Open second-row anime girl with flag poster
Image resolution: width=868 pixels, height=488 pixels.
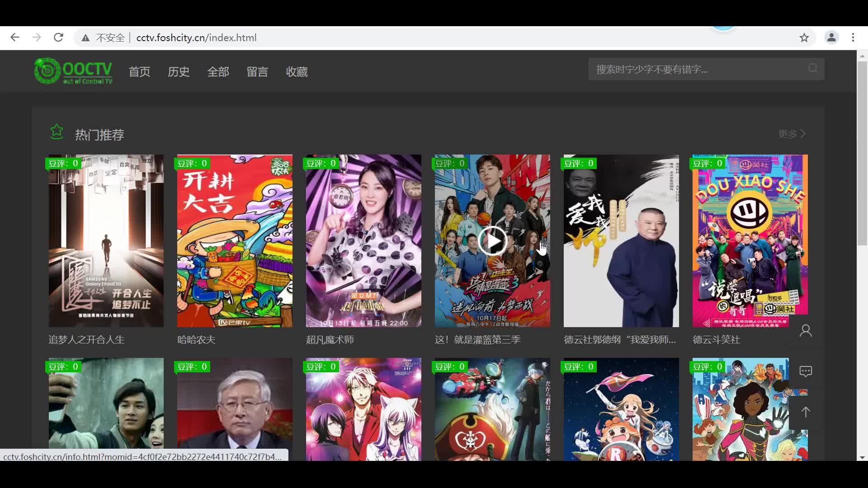(x=621, y=409)
